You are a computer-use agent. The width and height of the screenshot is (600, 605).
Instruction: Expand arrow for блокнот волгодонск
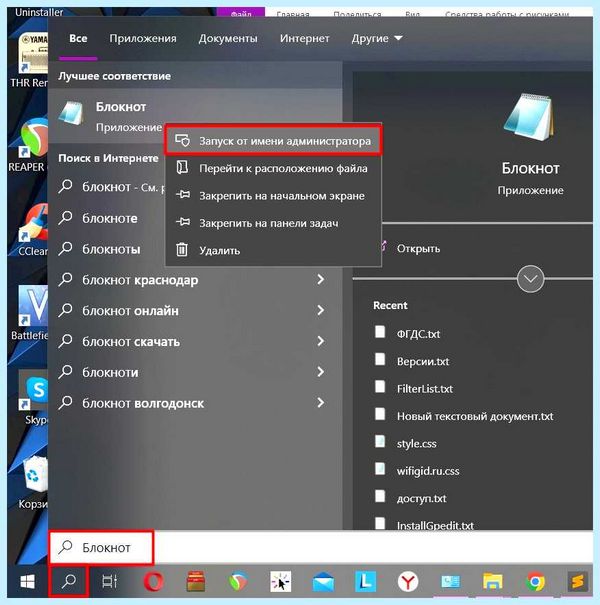[x=320, y=403]
